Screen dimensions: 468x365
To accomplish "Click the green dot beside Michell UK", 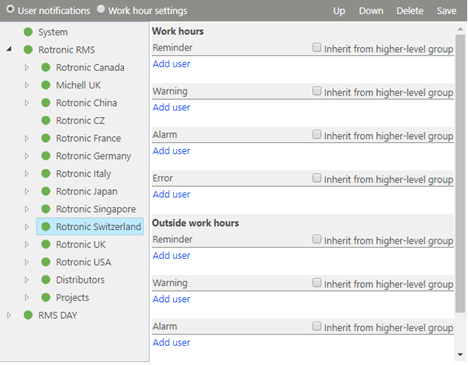I will (x=46, y=85).
